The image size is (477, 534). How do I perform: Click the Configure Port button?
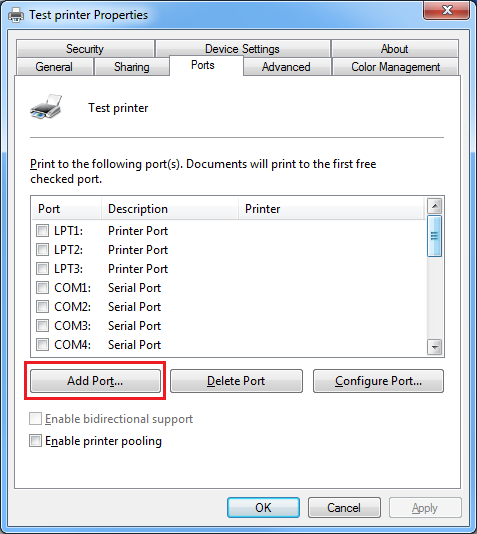378,381
